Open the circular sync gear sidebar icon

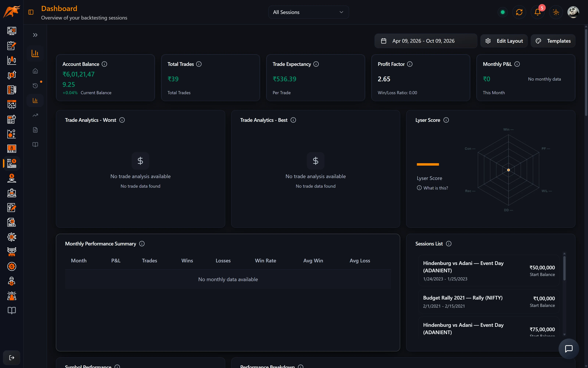tap(12, 266)
